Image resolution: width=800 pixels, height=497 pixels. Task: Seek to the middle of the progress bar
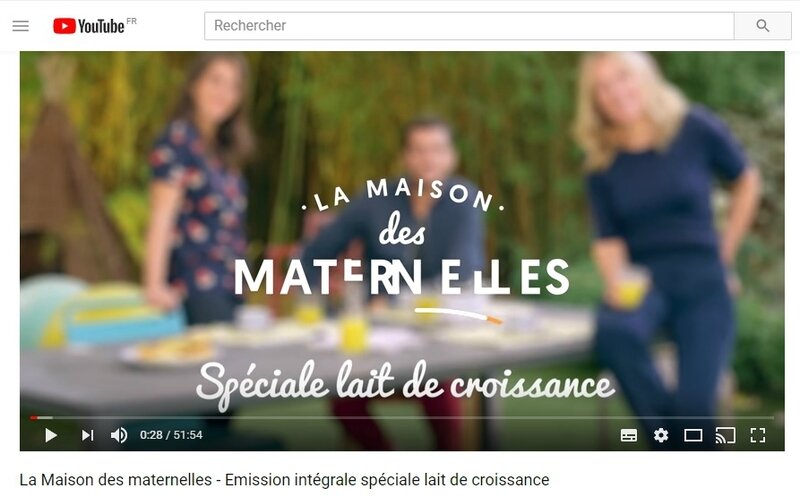click(402, 417)
